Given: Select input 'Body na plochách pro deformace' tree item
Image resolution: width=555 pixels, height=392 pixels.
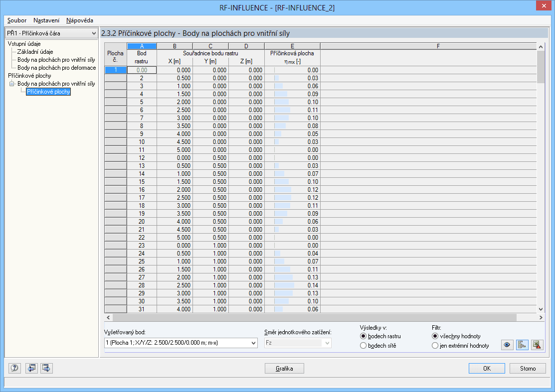Looking at the screenshot, I should pyautogui.click(x=57, y=68).
